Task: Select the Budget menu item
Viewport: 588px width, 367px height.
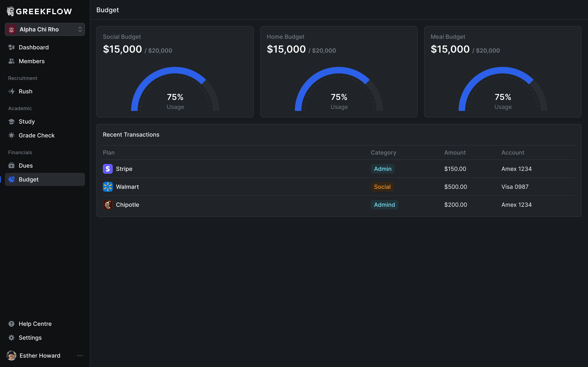Action: pyautogui.click(x=29, y=179)
